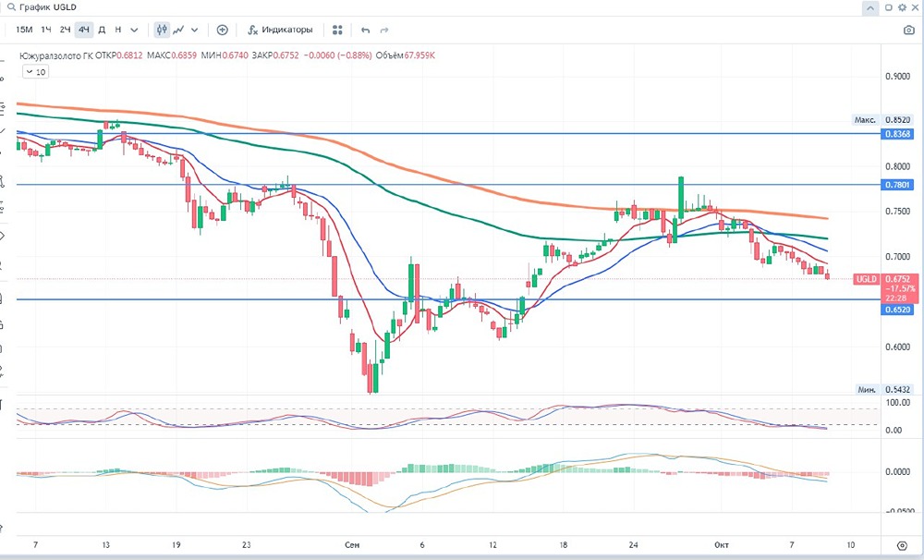Redo chart action arrow
Viewport: 924px width, 560px height.
click(x=384, y=30)
